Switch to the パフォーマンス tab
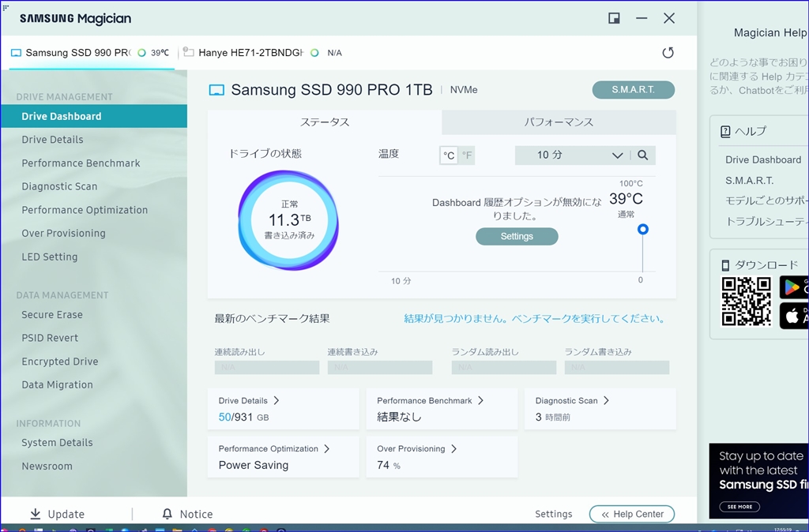Image resolution: width=809 pixels, height=532 pixels. [559, 122]
